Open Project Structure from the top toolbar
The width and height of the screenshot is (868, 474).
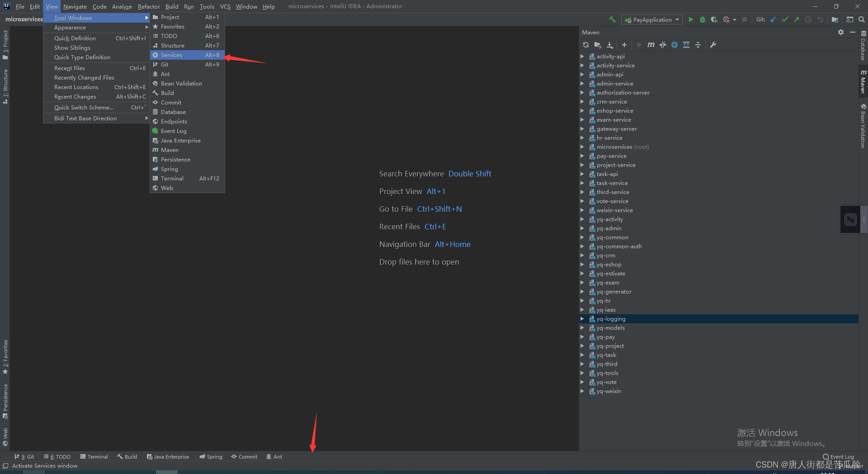tap(835, 19)
